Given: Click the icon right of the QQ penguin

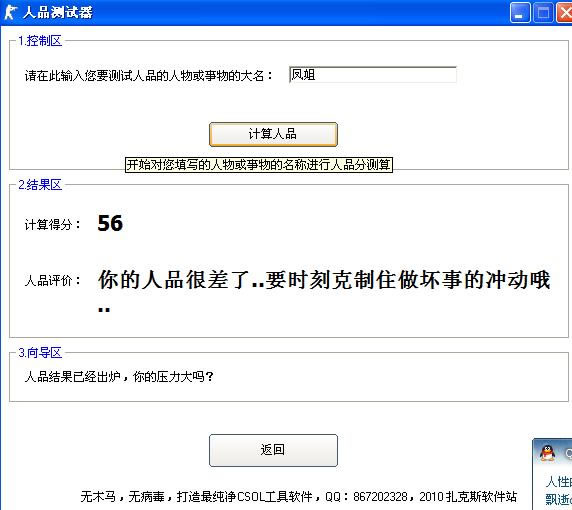Looking at the screenshot, I should [x=568, y=453].
